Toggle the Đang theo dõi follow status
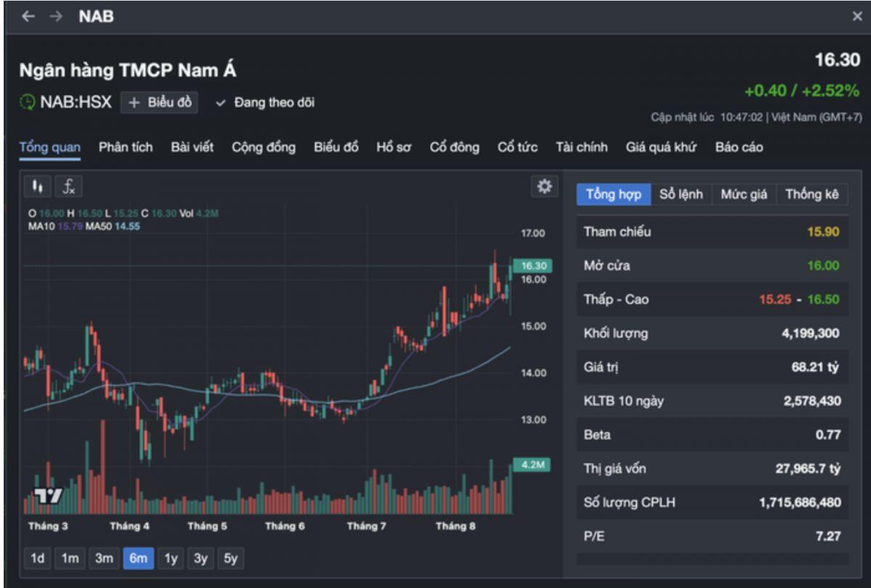 [x=266, y=103]
